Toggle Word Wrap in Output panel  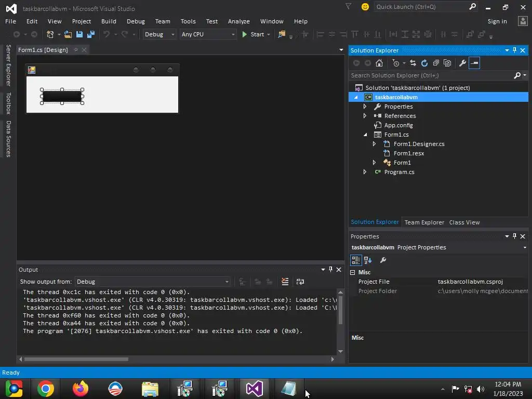[300, 282]
